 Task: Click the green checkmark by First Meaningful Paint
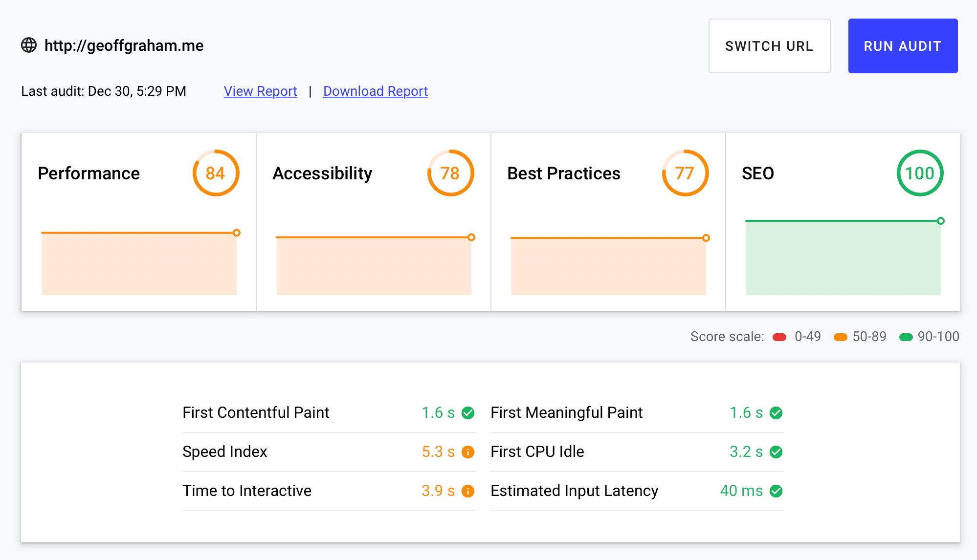(x=776, y=413)
